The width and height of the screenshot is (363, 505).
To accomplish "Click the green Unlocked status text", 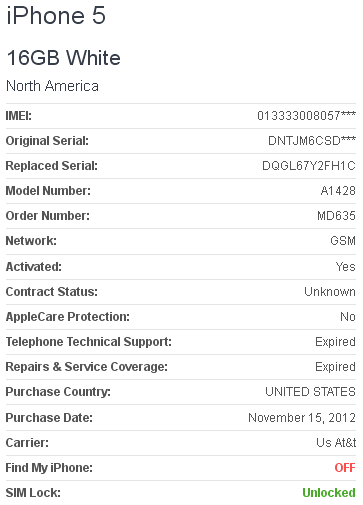I will (x=329, y=493).
